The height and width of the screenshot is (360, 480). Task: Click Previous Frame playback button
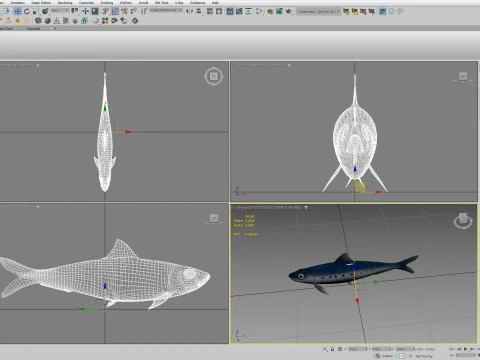pyautogui.click(x=459, y=349)
